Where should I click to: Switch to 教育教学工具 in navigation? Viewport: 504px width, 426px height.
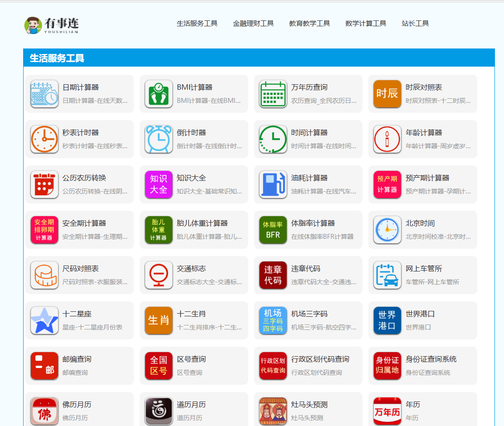309,24
